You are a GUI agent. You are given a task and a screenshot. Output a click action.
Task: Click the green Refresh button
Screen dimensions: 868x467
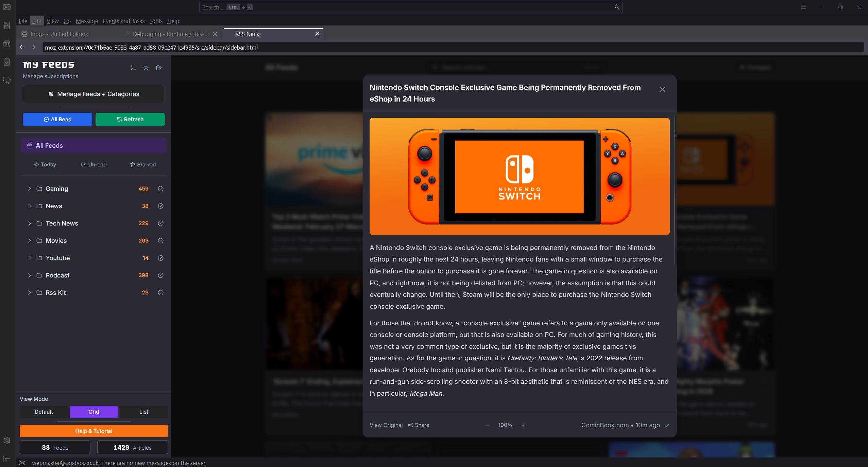(x=130, y=119)
